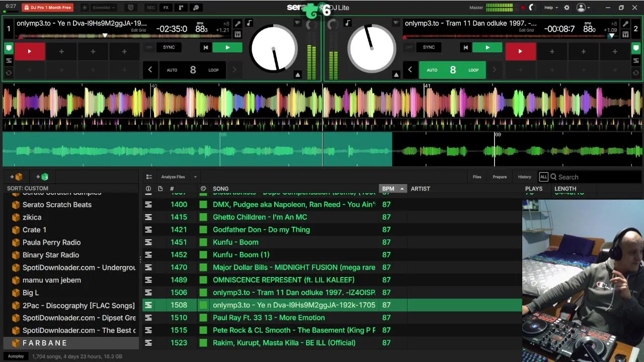Select deck 1 sync/roll tab icon

click(x=9, y=73)
